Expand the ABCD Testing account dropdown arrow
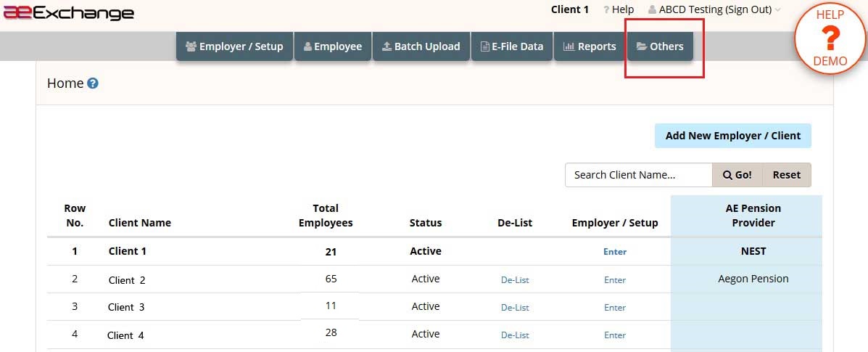This screenshot has width=868, height=352. coord(778,10)
